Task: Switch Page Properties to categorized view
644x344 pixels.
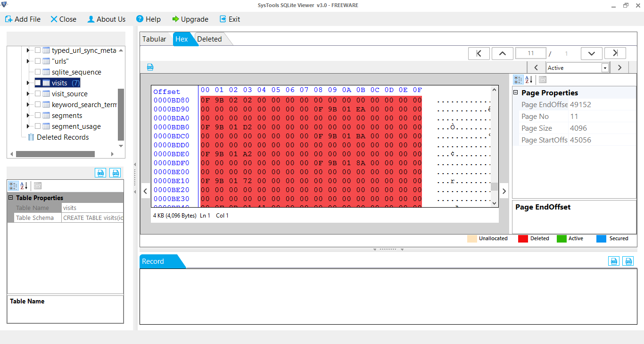Action: (x=518, y=80)
